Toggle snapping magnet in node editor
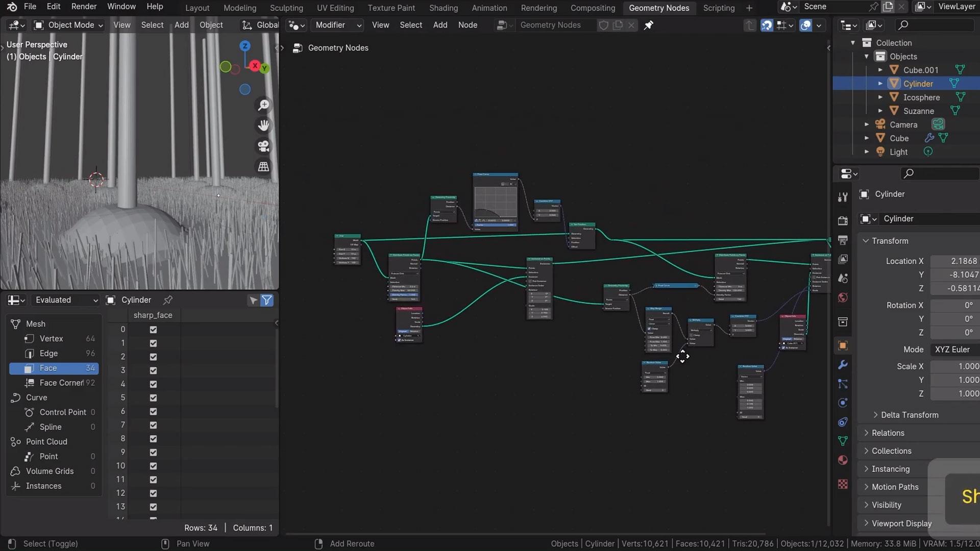The width and height of the screenshot is (980, 551). [767, 25]
